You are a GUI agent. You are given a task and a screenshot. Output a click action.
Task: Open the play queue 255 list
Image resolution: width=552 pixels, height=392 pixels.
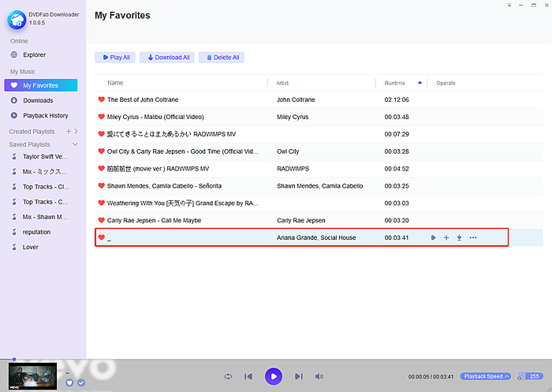point(530,376)
